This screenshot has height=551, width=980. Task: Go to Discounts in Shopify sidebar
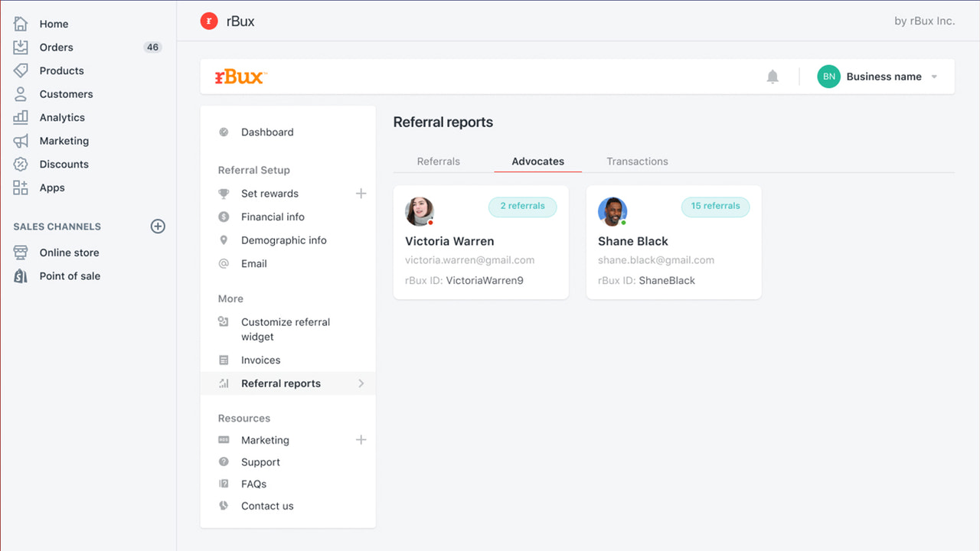point(64,164)
